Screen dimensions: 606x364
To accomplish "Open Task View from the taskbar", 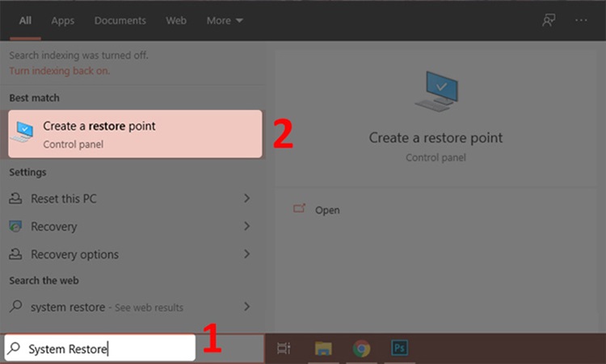I will tap(284, 349).
